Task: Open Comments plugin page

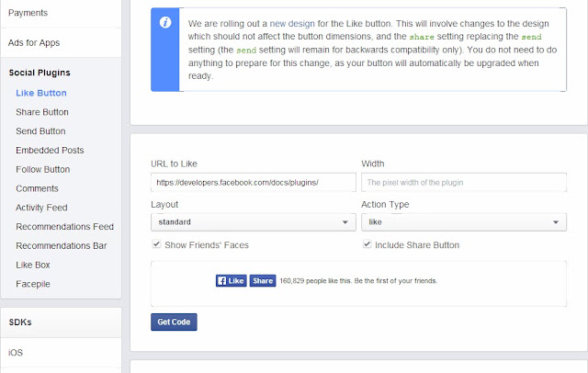Action: 37,188
